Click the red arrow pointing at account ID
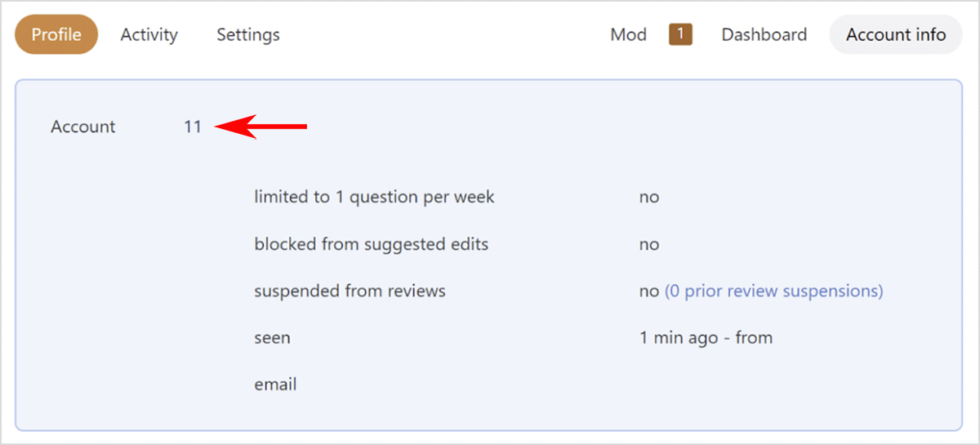This screenshot has height=445, width=980. (x=261, y=127)
